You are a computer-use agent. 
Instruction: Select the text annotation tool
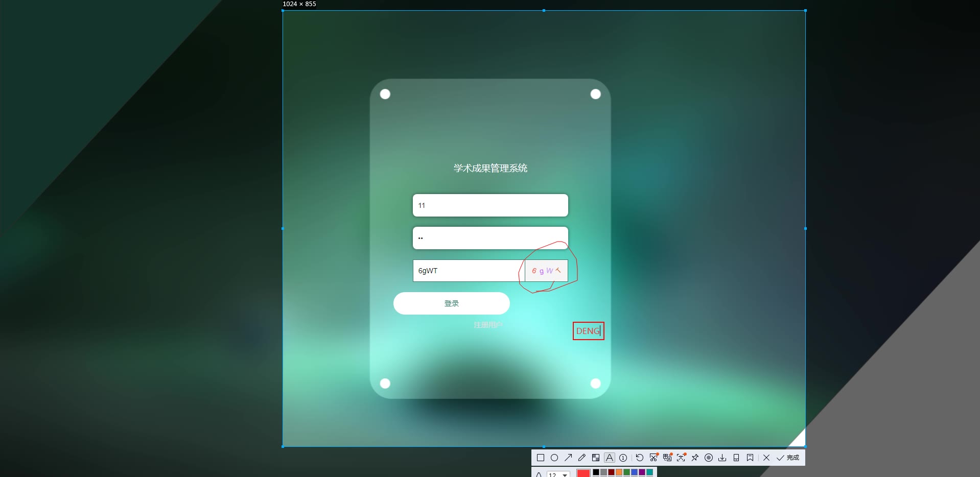(610, 458)
